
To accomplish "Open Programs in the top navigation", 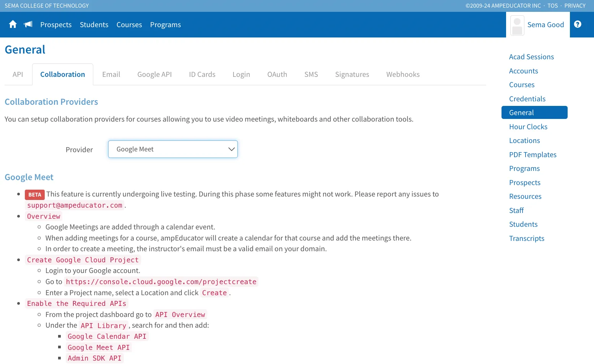I will pos(166,24).
